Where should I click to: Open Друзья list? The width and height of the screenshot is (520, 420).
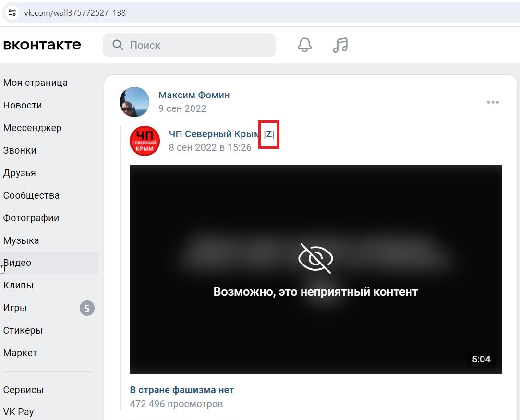click(19, 173)
